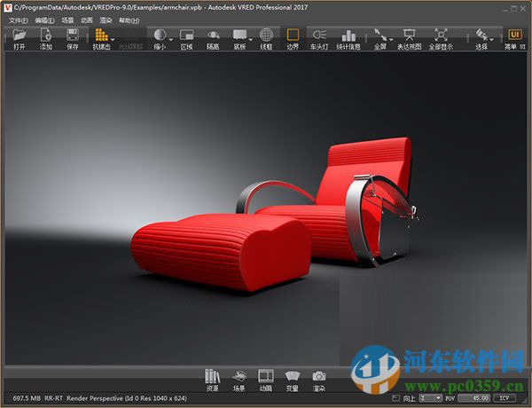Expand the arrow beside 全屏

coord(391,39)
